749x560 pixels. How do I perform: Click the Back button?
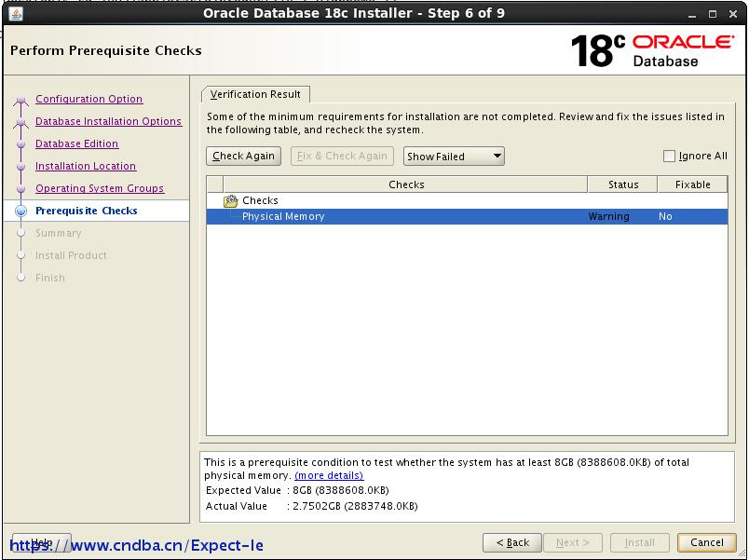point(512,542)
